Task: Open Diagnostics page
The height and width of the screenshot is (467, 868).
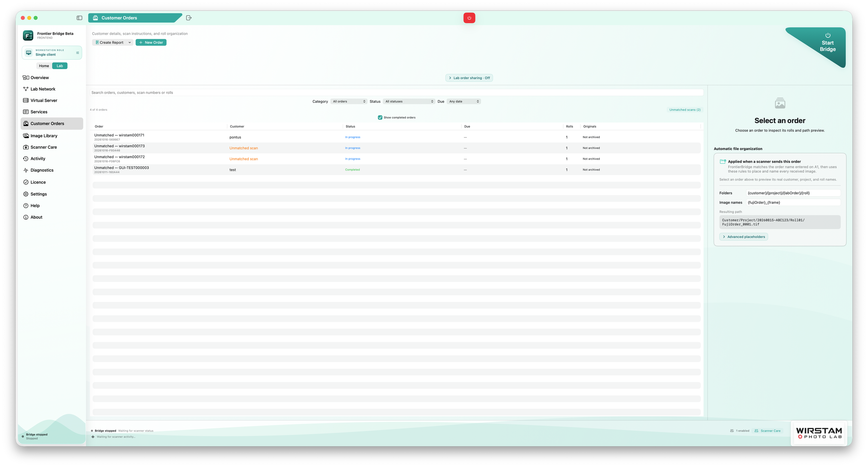Action: [52, 170]
